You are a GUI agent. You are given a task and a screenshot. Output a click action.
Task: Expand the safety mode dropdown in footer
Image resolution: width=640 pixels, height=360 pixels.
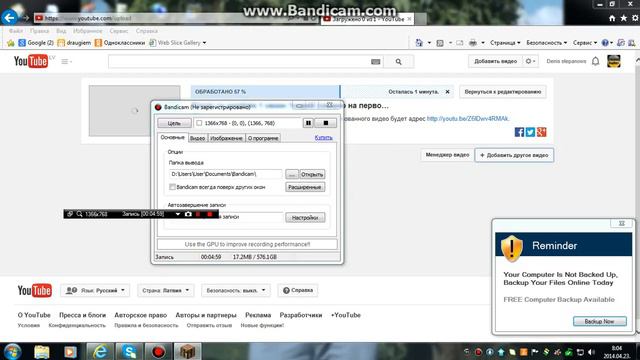pos(236,291)
